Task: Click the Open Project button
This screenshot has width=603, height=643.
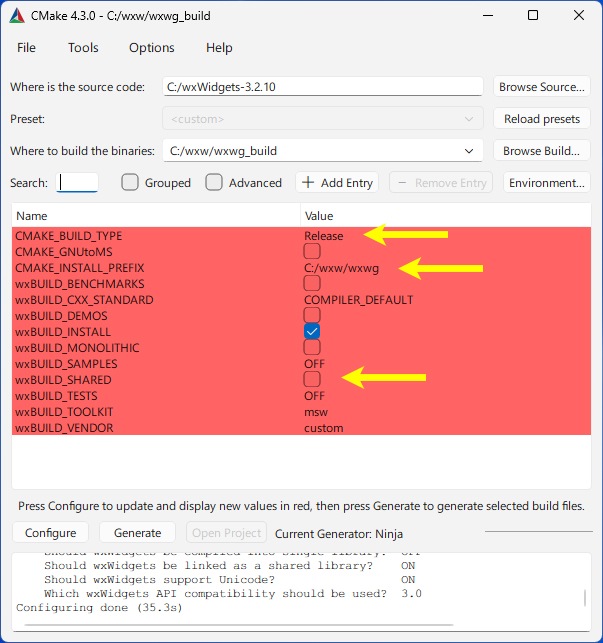Action: [226, 532]
